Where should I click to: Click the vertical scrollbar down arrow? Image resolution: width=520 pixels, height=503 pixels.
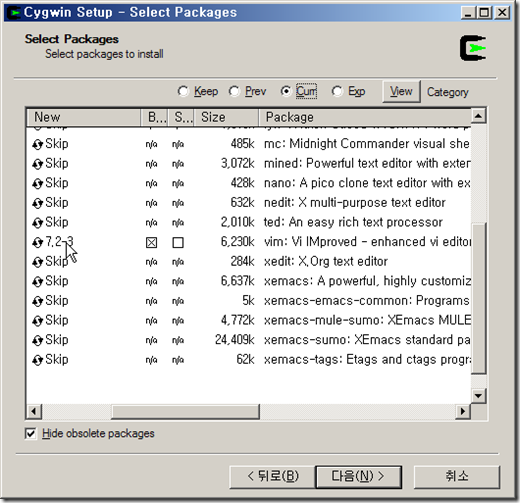click(x=479, y=396)
